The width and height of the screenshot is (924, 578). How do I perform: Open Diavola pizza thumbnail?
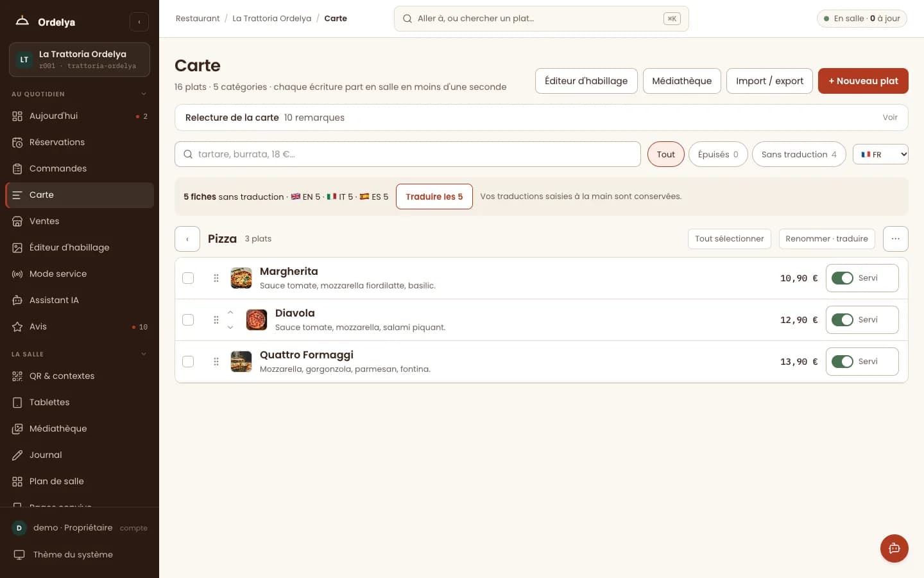(x=257, y=320)
